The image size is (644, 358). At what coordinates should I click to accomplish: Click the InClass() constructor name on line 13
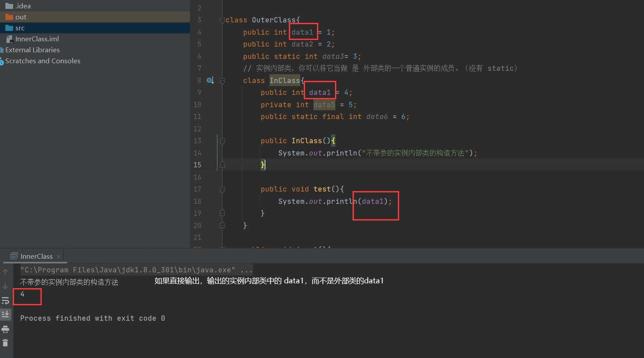(x=307, y=141)
